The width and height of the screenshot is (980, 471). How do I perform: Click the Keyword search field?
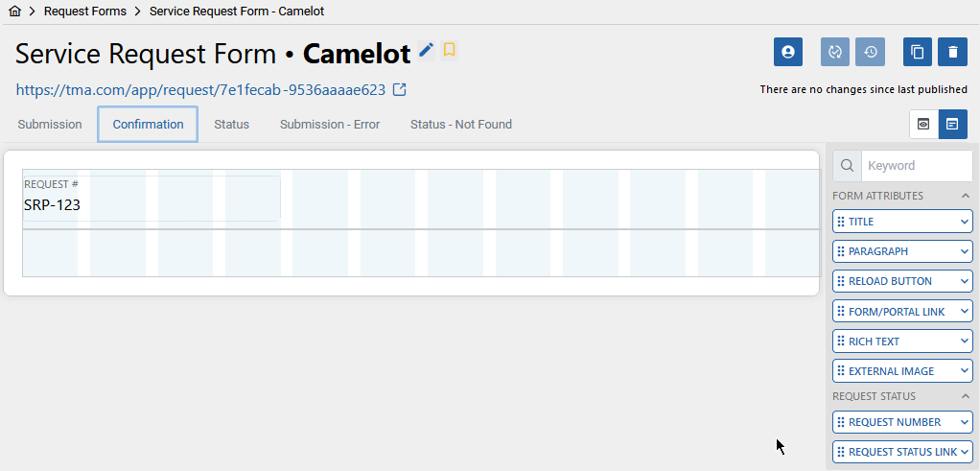click(x=917, y=166)
